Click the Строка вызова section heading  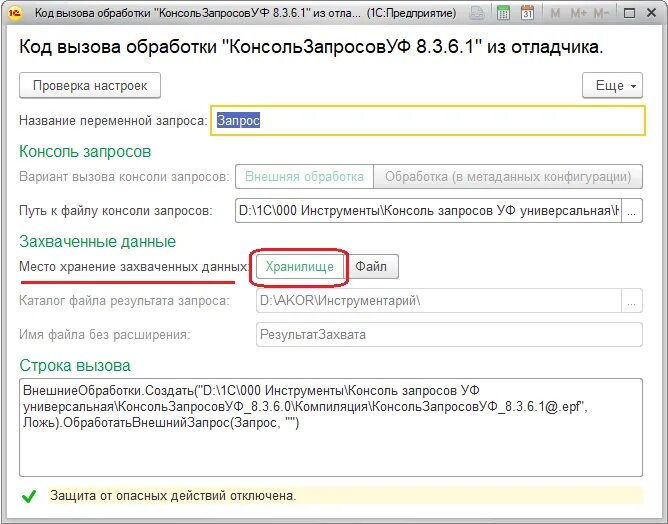tap(75, 366)
